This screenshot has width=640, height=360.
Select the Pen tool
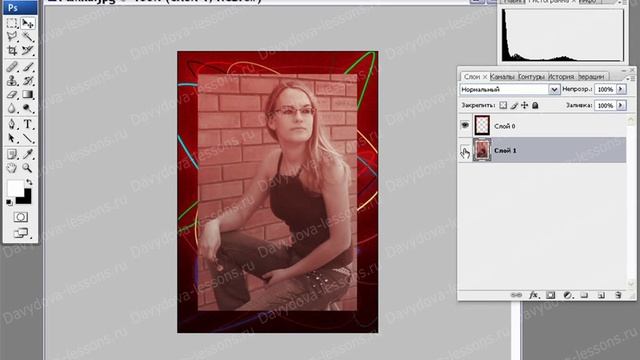tap(12, 124)
